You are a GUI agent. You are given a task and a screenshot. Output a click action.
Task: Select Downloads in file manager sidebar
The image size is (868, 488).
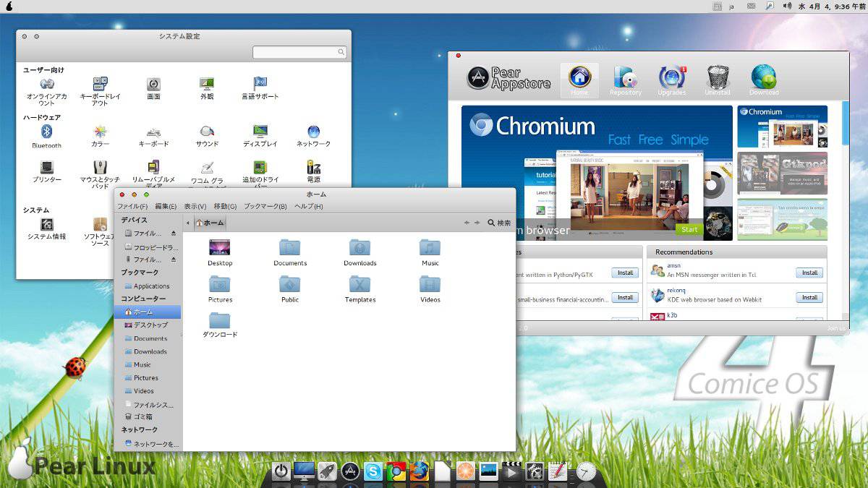point(148,351)
